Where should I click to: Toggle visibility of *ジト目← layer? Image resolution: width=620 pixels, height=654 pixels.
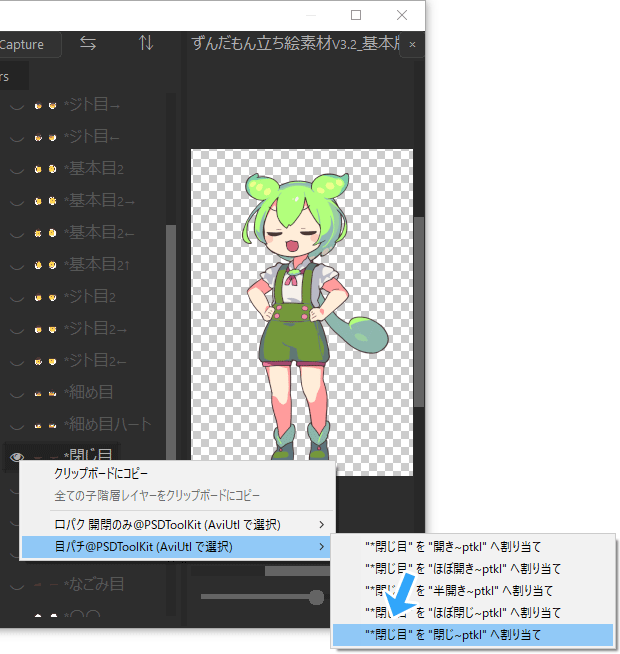pyautogui.click(x=17, y=137)
